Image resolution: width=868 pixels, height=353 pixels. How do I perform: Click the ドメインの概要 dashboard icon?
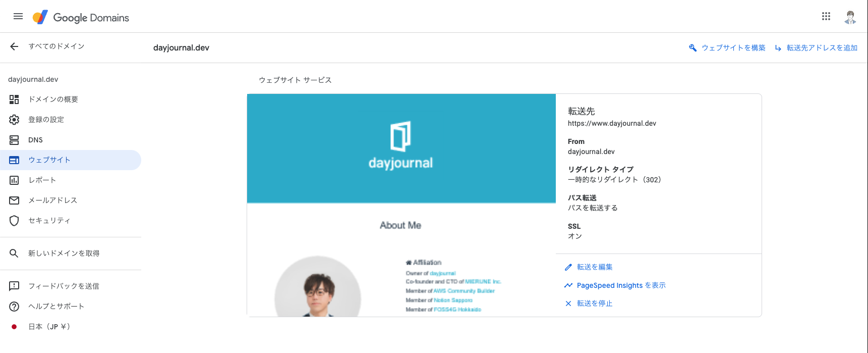pyautogui.click(x=14, y=99)
